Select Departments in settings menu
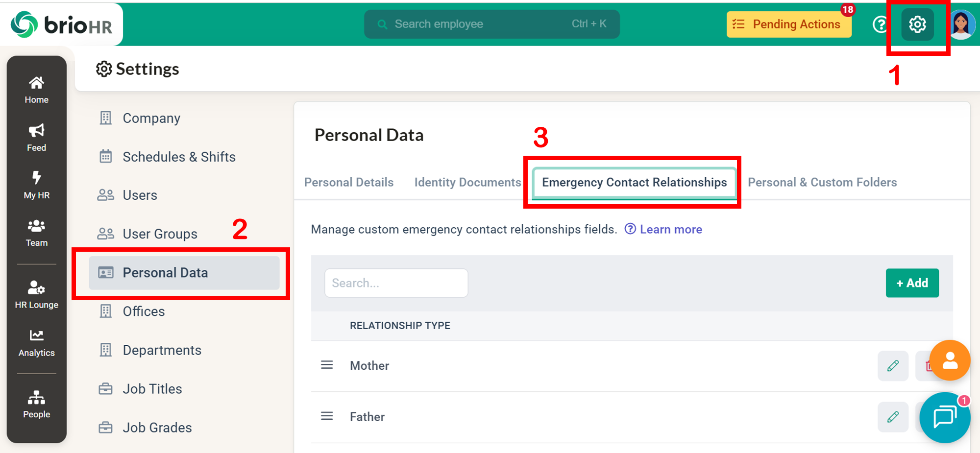The height and width of the screenshot is (453, 980). pyautogui.click(x=162, y=350)
